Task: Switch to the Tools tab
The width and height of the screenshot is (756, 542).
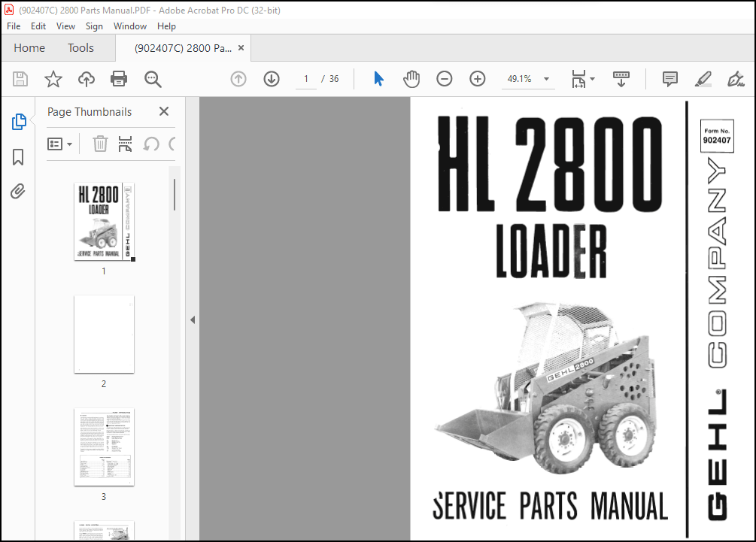Action: (80, 47)
